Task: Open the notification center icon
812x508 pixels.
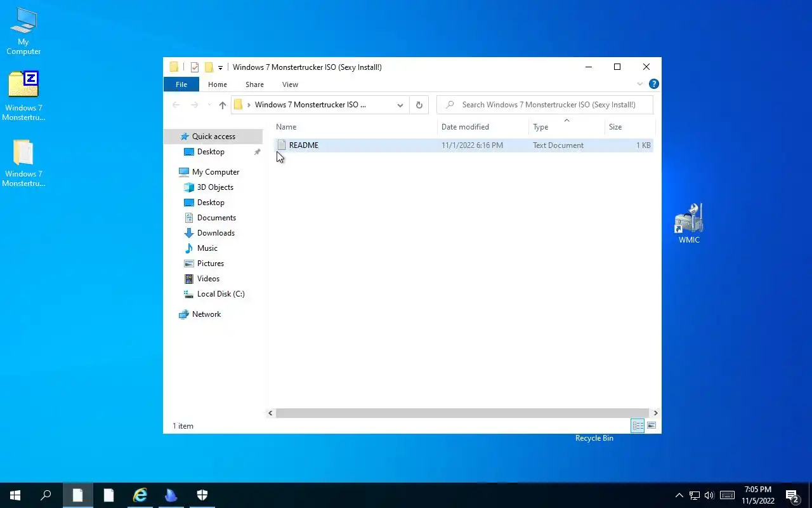Action: pyautogui.click(x=792, y=496)
